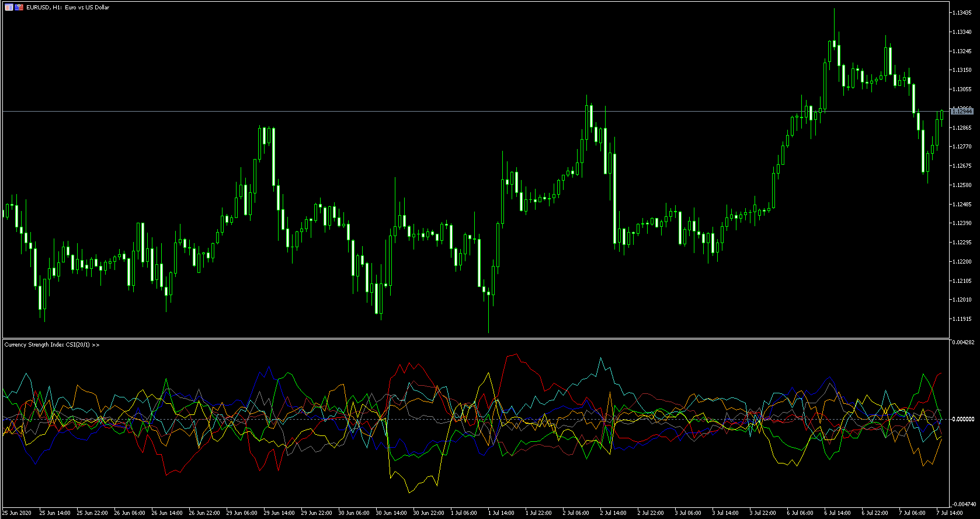Click the highlighted current price tag 1.12944
The image size is (980, 519).
[961, 111]
